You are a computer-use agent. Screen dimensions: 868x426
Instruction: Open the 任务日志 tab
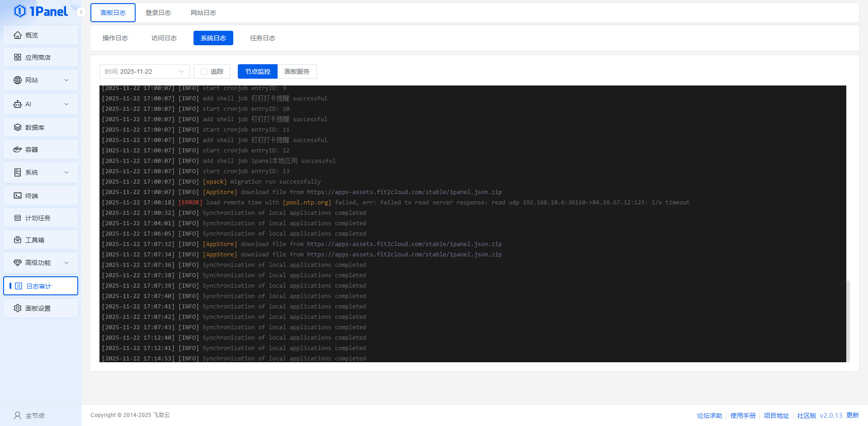click(x=262, y=38)
